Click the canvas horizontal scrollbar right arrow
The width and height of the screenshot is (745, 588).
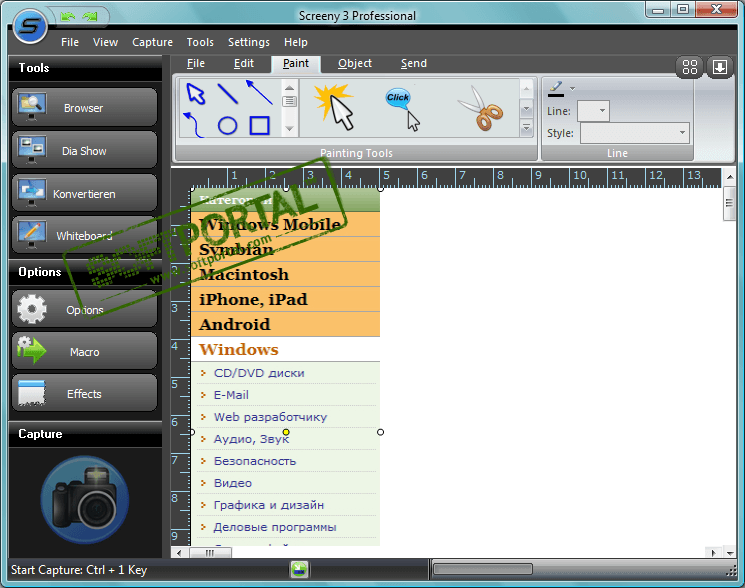point(713,553)
